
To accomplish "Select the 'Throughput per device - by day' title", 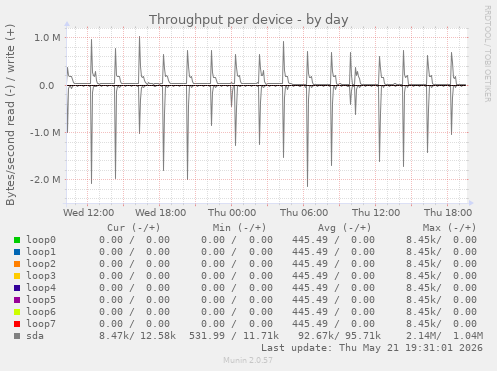I will (x=248, y=20).
